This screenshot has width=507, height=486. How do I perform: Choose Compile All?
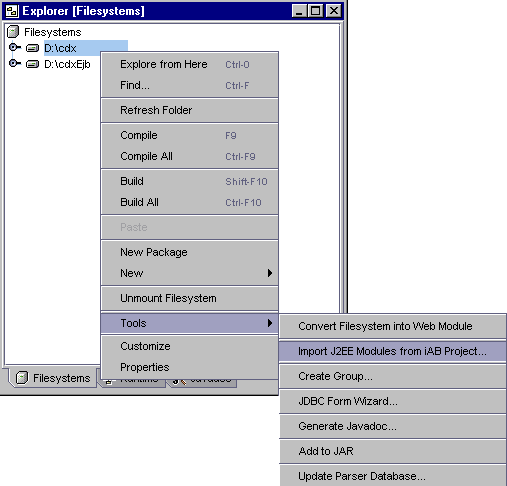coord(190,156)
